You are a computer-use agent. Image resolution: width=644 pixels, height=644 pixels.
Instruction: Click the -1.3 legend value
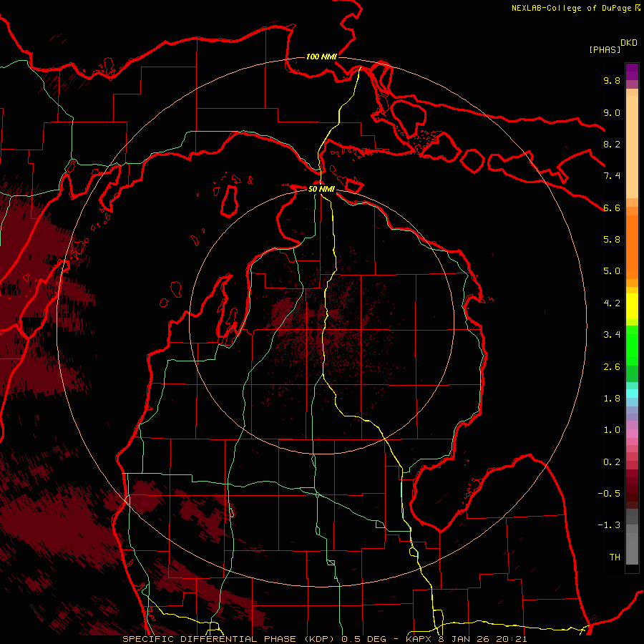(609, 525)
